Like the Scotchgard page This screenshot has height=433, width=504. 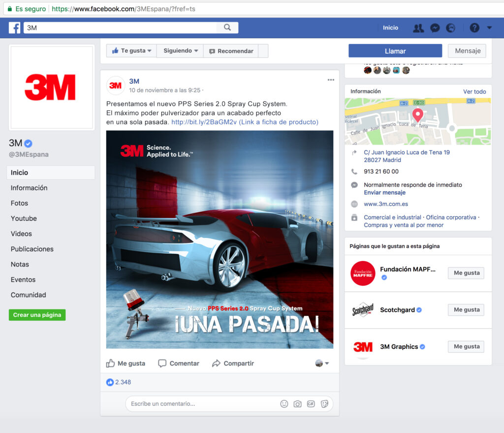(x=466, y=310)
